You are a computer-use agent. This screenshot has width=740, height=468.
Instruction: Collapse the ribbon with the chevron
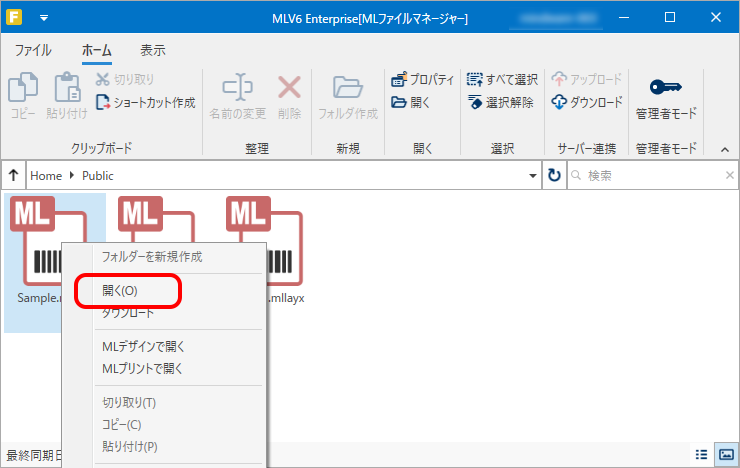tap(725, 150)
